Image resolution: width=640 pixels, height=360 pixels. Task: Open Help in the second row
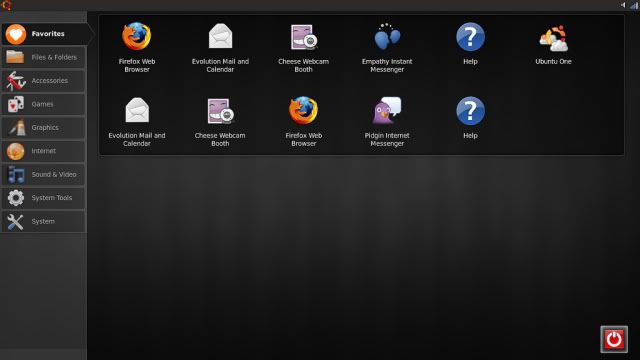point(470,118)
